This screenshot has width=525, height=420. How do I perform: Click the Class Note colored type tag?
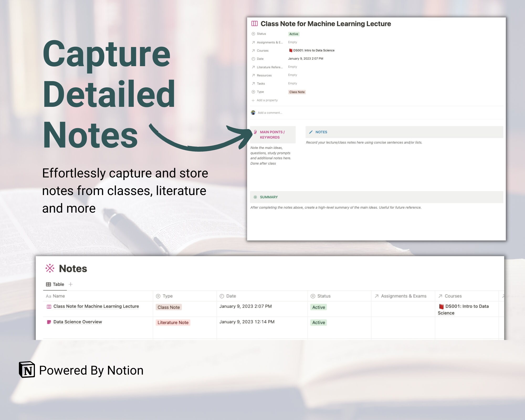[169, 307]
